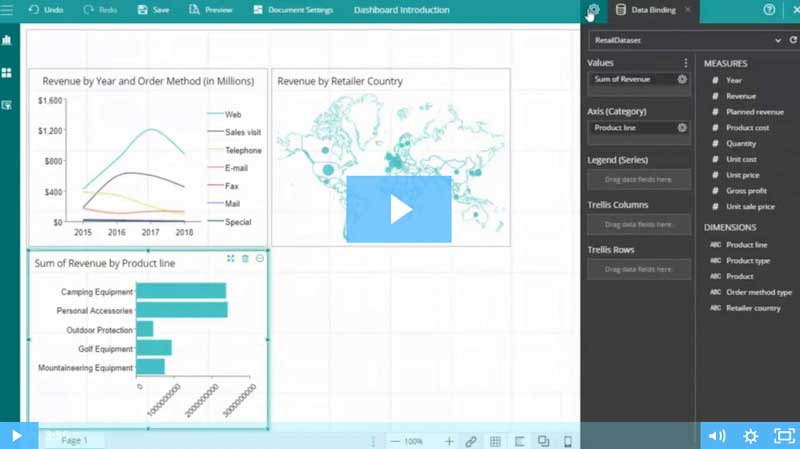Open video player settings gear

tap(751, 436)
